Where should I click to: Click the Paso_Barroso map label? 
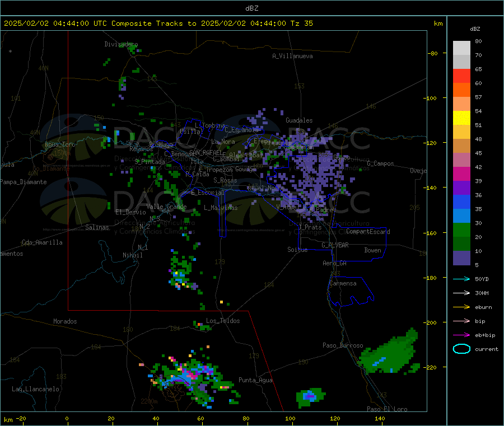point(343,345)
